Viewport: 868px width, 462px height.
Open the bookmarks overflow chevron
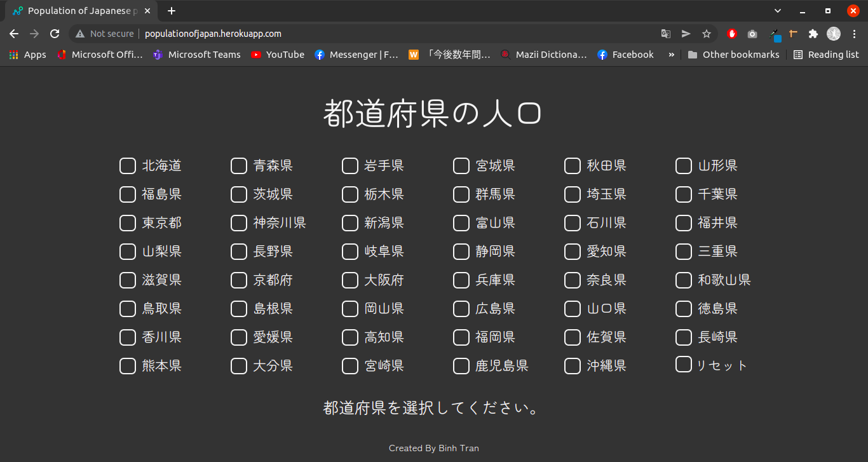click(x=671, y=55)
